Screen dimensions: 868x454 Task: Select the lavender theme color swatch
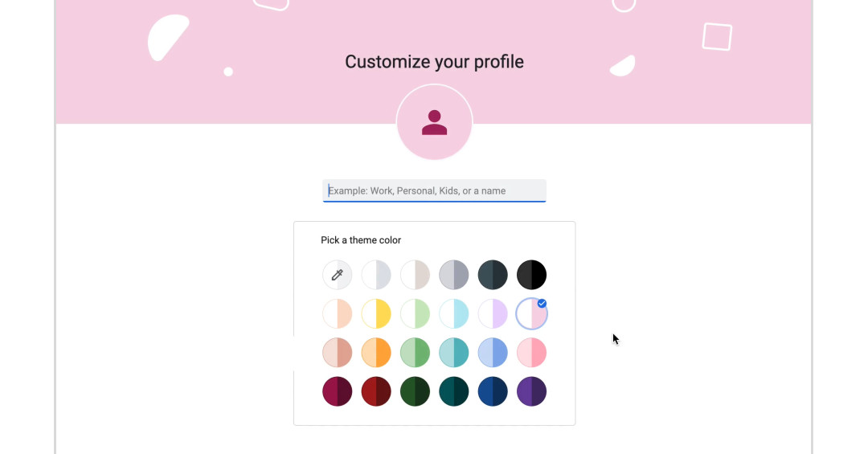point(493,313)
